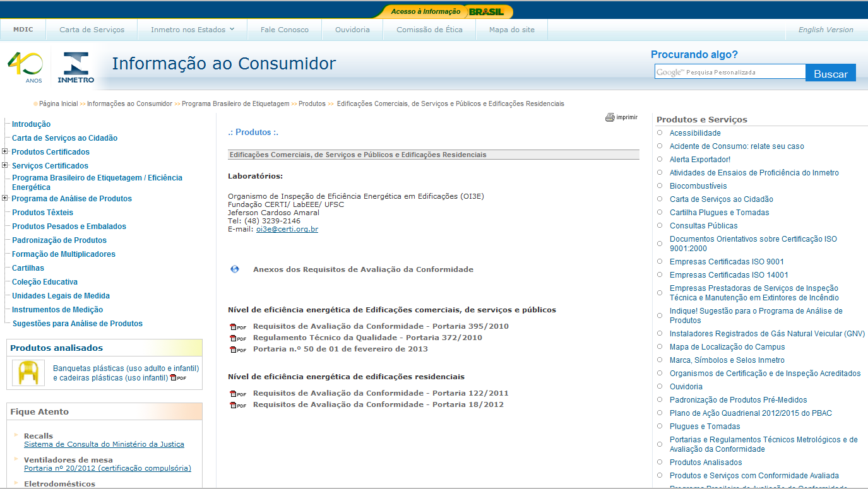Screen dimensions: 868x489
Task: Open Mapa do site menu item
Action: pos(511,30)
